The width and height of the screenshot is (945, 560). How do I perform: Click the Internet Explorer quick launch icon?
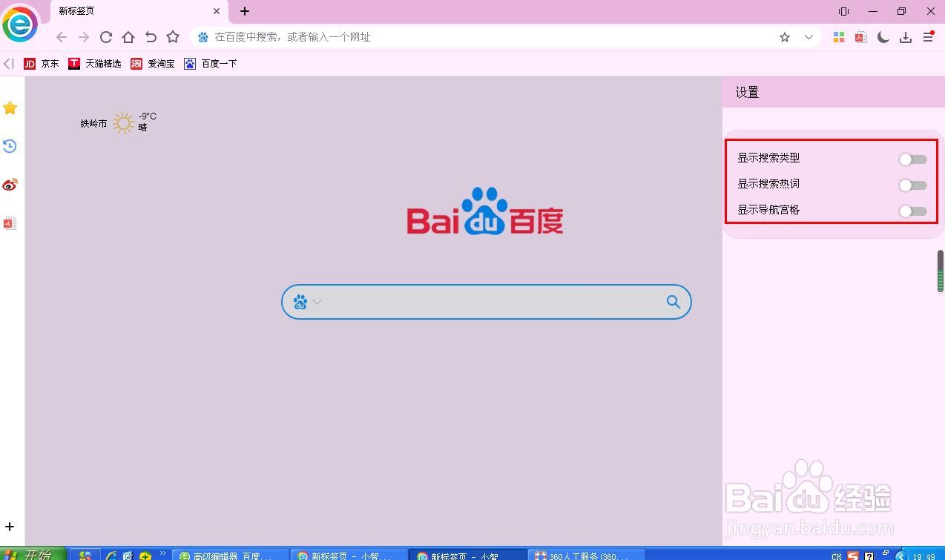click(111, 556)
